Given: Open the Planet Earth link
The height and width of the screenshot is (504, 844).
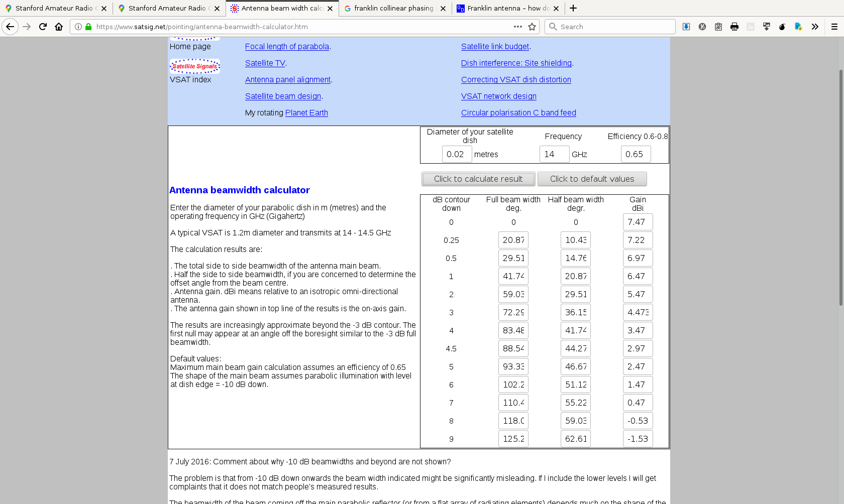Looking at the screenshot, I should [306, 113].
